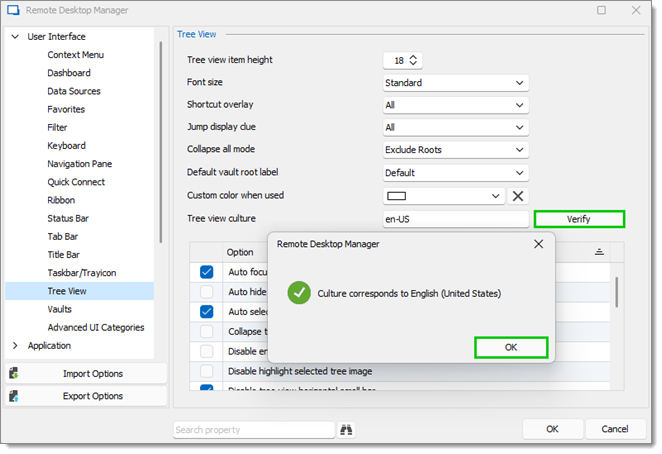Select Advanced UI Categories in tree

point(96,327)
